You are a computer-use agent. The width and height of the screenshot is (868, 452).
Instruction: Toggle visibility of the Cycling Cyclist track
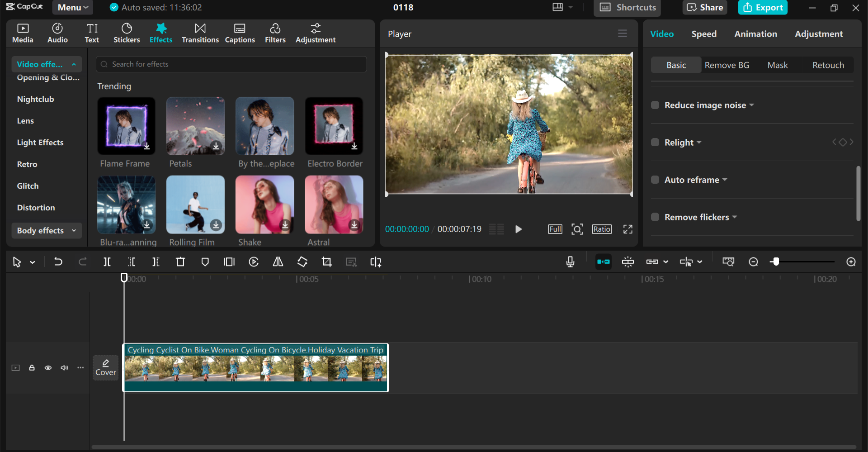coord(48,368)
